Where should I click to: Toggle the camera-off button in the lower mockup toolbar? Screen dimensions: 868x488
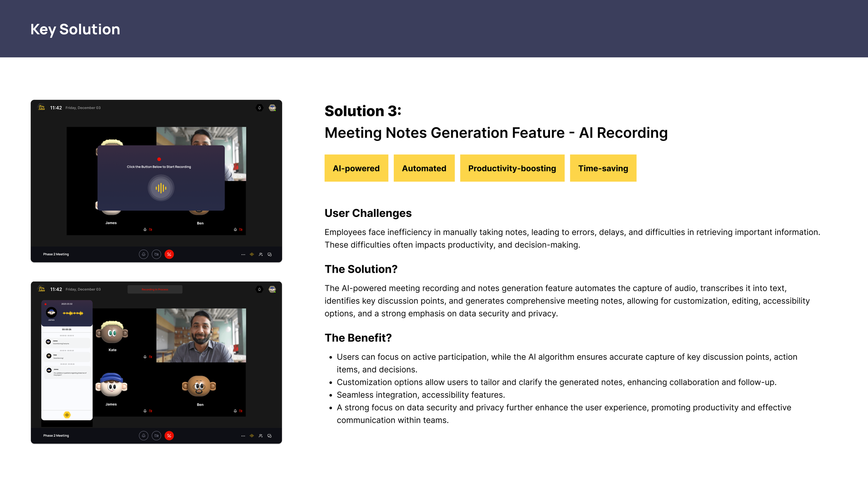coord(157,436)
